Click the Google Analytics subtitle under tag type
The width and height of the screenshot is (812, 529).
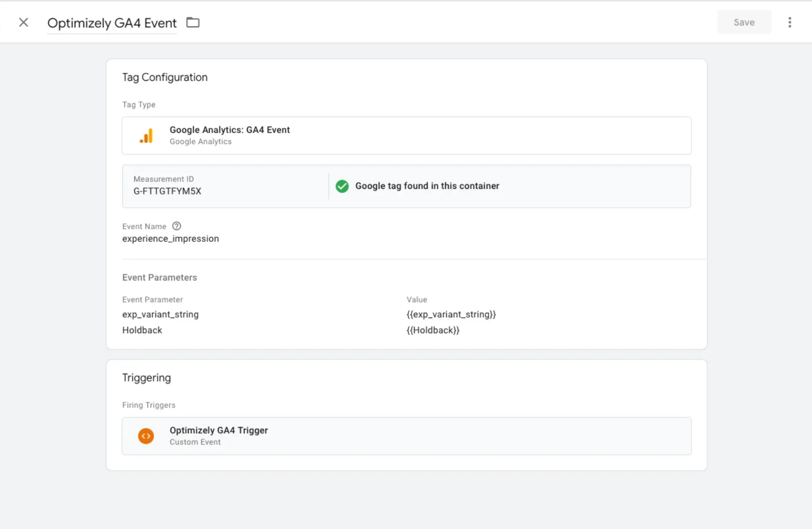(200, 142)
